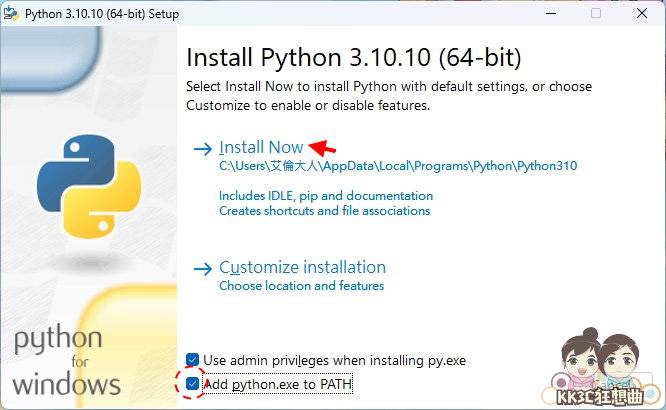666x410 pixels.
Task: Click the 'Add python.exe to PATH' label text
Action: 278,384
